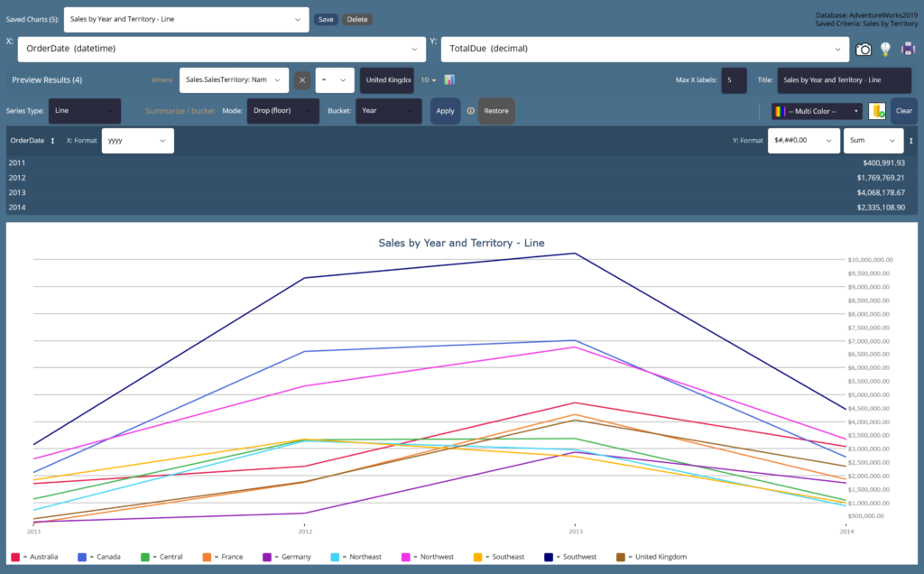
Task: Open the Mode Drop (floor) dropdown
Action: 282,111
